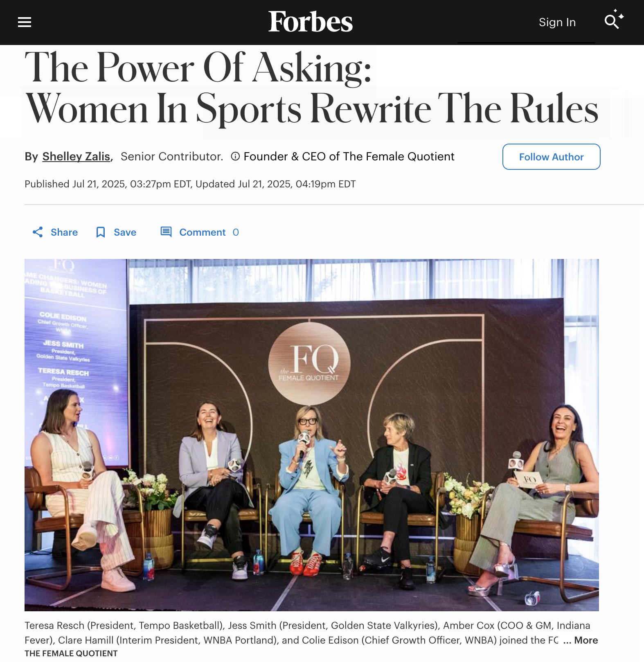Click the search magnifier icon

pyautogui.click(x=614, y=20)
